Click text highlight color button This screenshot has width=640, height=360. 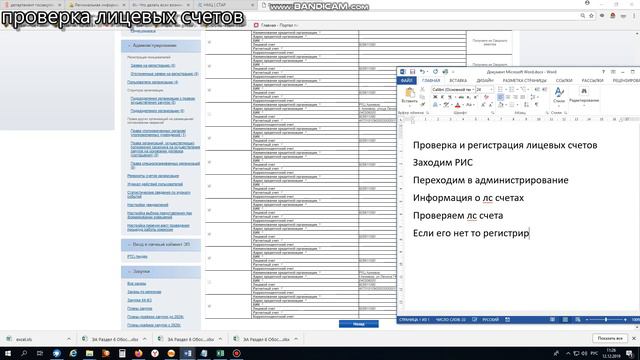446,104
